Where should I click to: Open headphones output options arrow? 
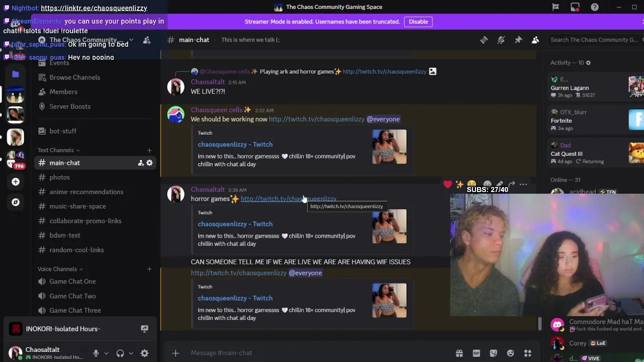131,353
